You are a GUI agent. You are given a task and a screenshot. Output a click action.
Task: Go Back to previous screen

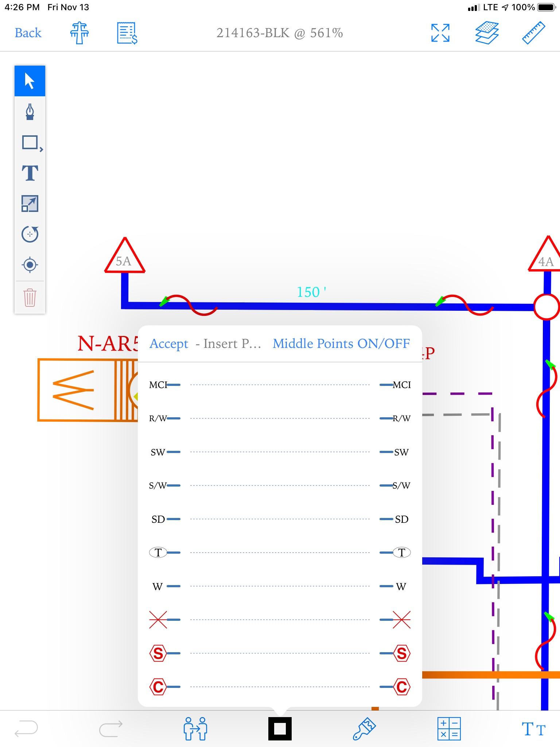[x=28, y=33]
